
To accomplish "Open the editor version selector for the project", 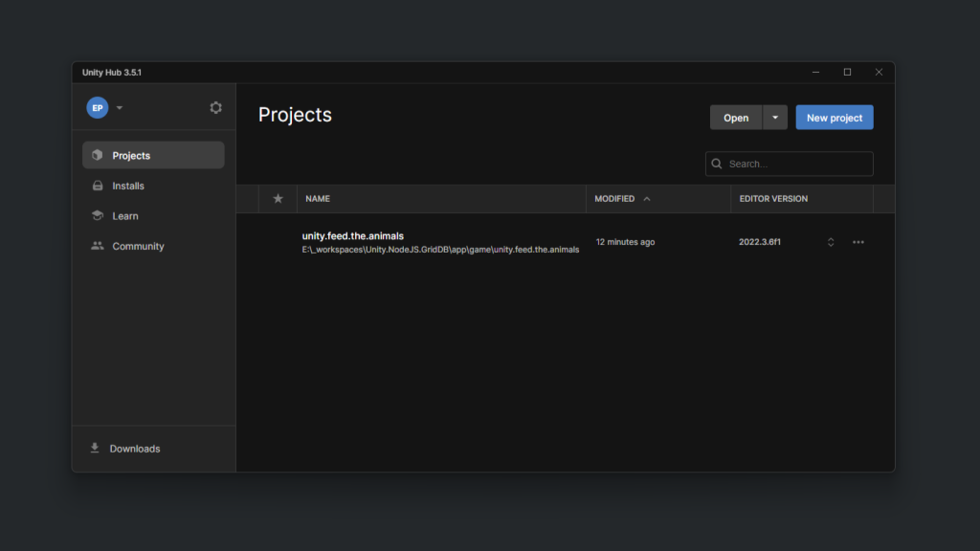I will click(830, 242).
